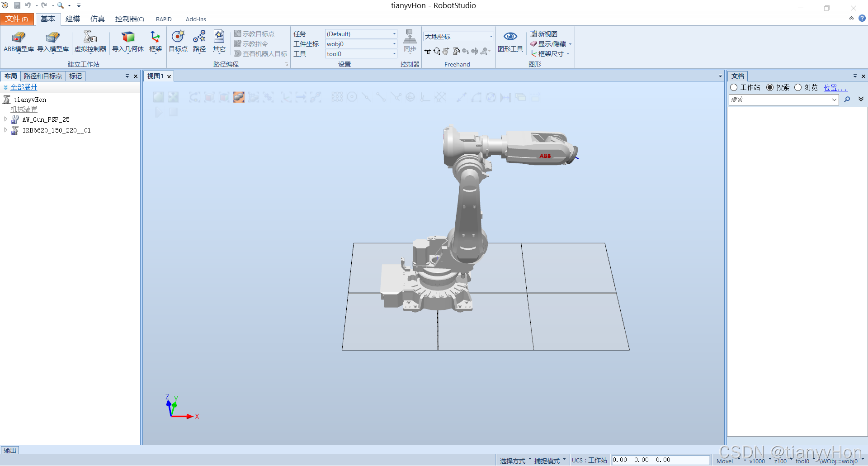
Task: Click the robot model in 3D view
Action: [470, 217]
